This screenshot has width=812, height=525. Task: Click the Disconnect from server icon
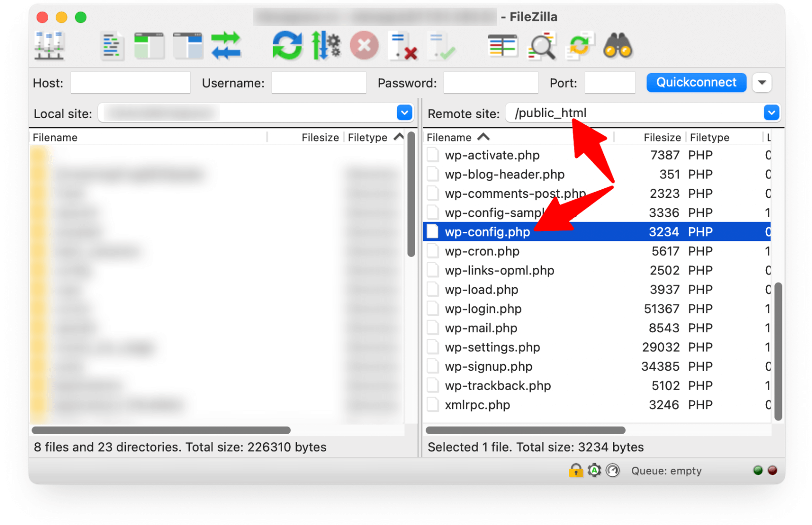(x=403, y=46)
